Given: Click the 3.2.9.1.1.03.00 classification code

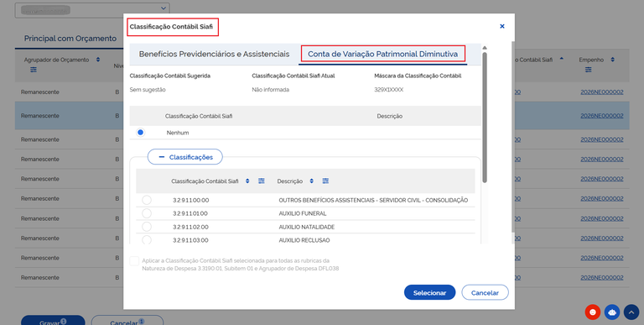Looking at the screenshot, I should coord(191,240).
